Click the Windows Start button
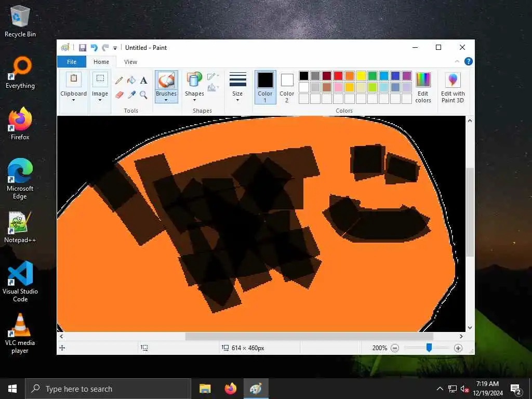 click(12, 389)
